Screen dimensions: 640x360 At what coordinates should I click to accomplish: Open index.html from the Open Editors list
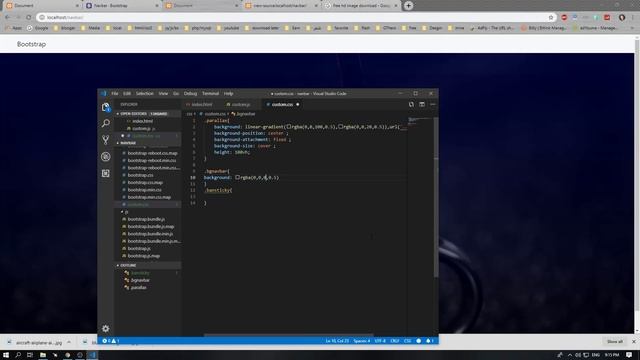point(142,121)
